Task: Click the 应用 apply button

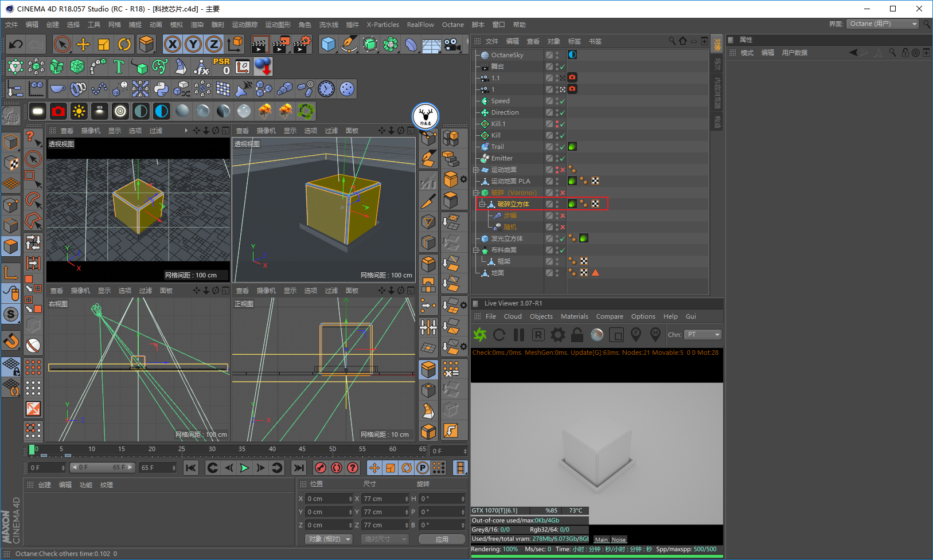Action: tap(442, 539)
